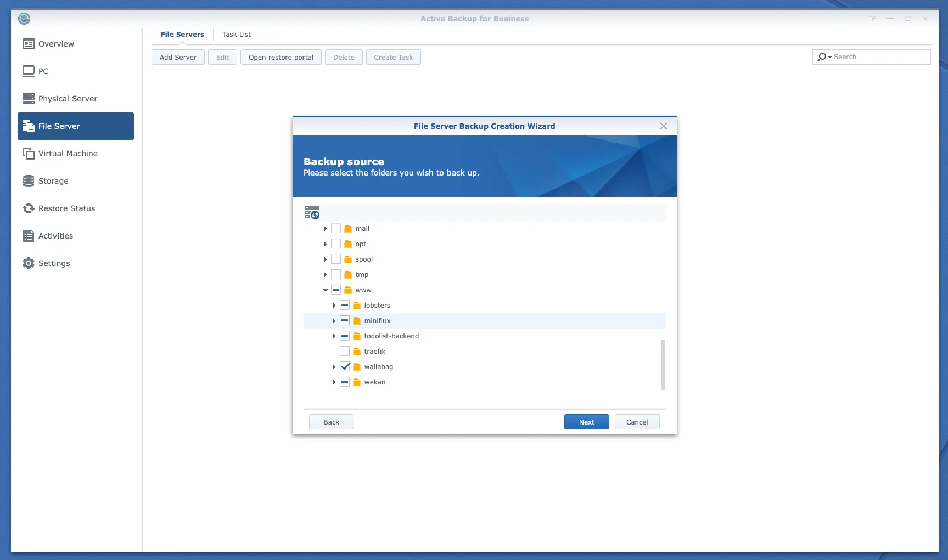Expand the opt folder node
This screenshot has width=948, height=560.
coord(326,244)
